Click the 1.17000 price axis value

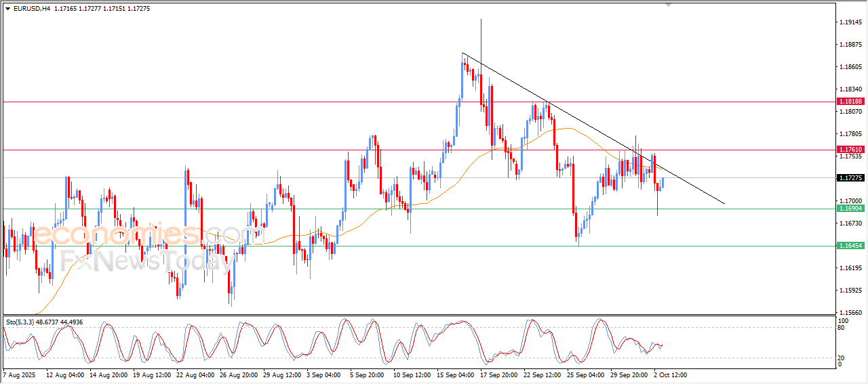[850, 201]
